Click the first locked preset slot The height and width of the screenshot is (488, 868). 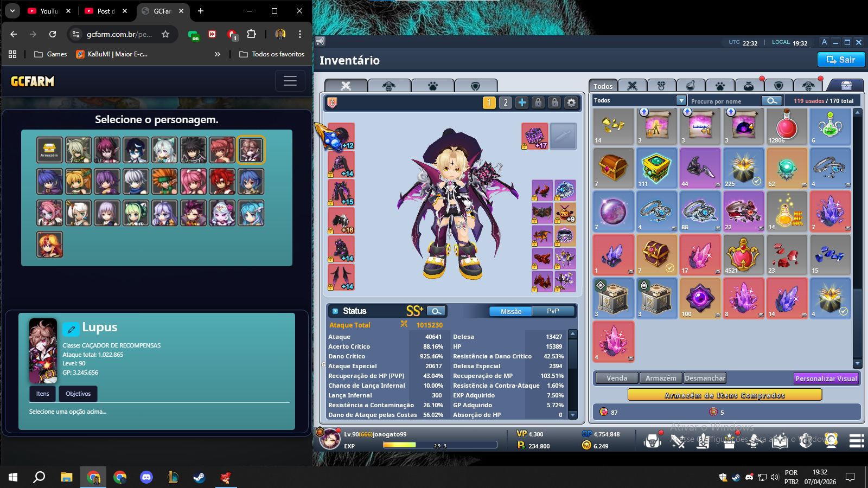(538, 102)
